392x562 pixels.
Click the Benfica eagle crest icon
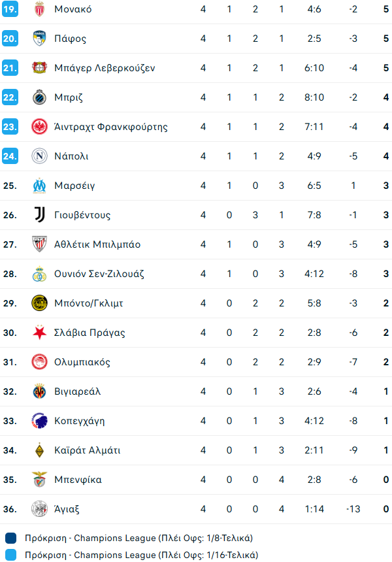[40, 480]
